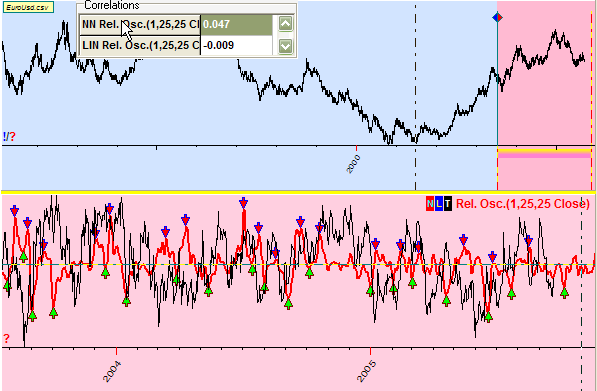Click the diamond marker atop the vertical line
The height and width of the screenshot is (391, 597).
pos(497,18)
